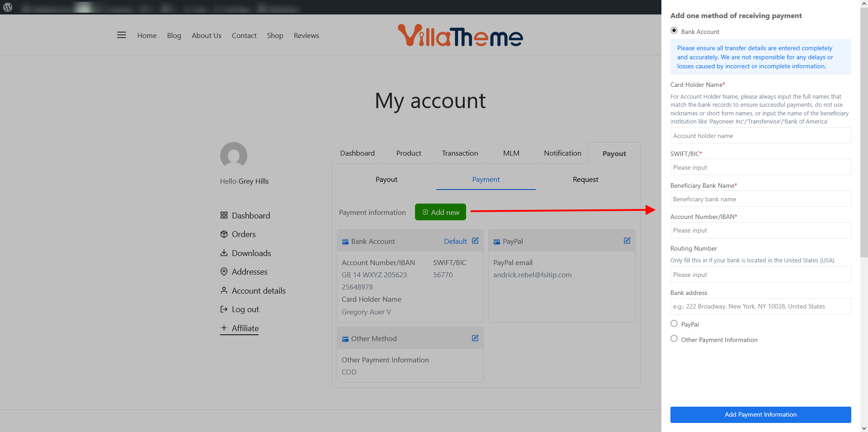The image size is (868, 432).
Task: Click the PayPal card icon
Action: tap(497, 242)
